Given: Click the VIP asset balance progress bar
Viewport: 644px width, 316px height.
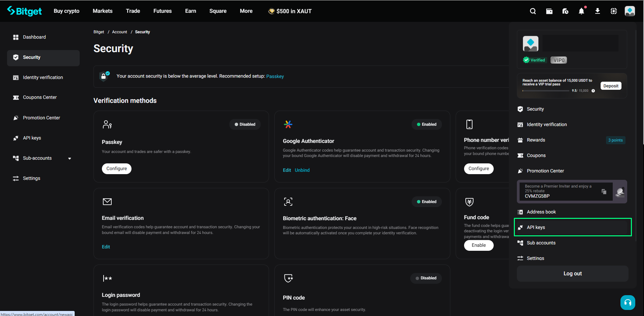Looking at the screenshot, I should pos(545,91).
